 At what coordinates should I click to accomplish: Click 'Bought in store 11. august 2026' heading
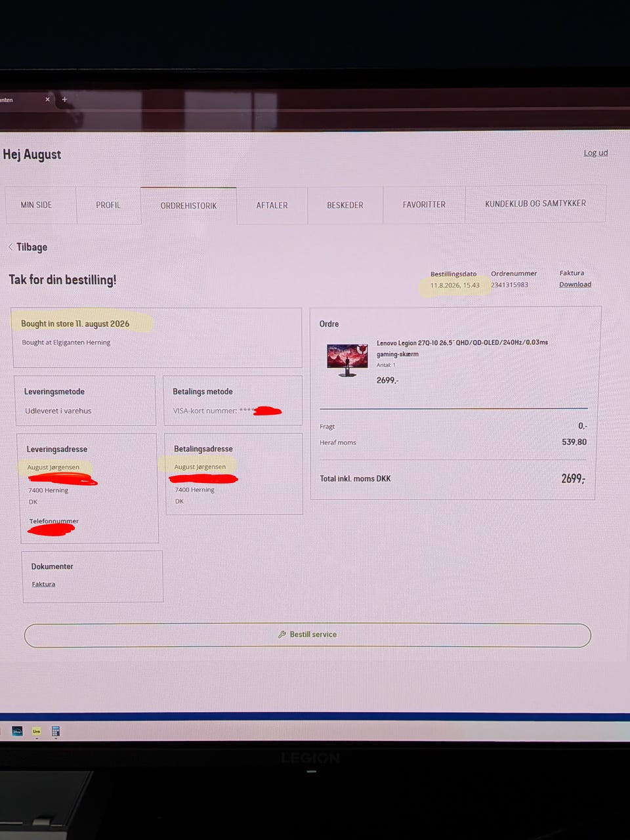(75, 324)
